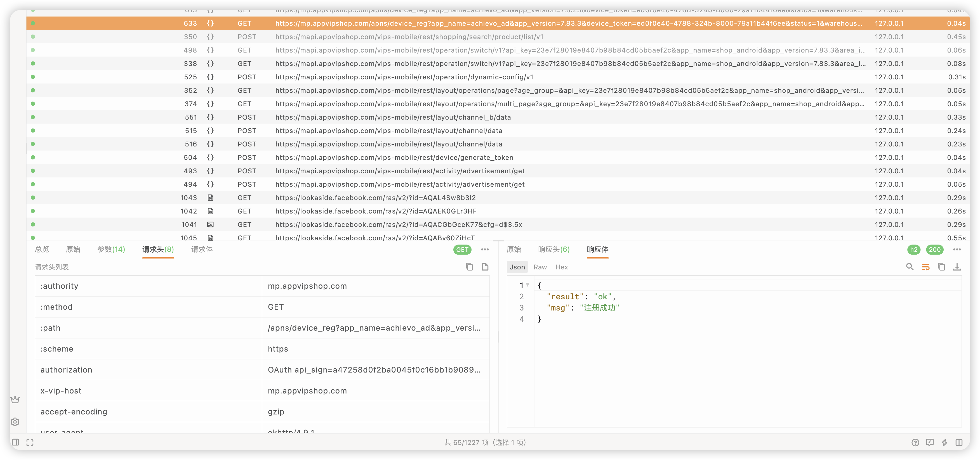Click the document icon beside request headers copy
This screenshot has height=460, width=980.
pos(485,267)
